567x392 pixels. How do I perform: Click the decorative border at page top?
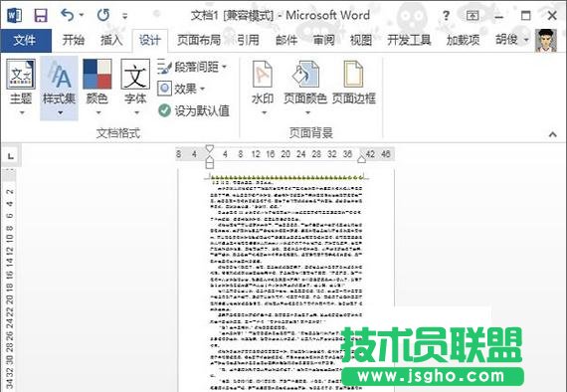(286, 177)
